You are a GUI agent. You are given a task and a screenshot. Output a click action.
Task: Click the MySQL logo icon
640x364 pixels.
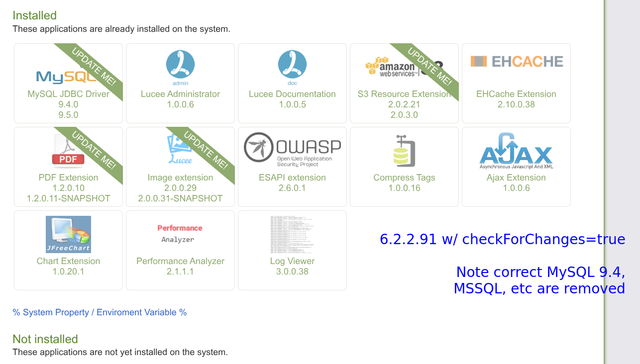62,76
